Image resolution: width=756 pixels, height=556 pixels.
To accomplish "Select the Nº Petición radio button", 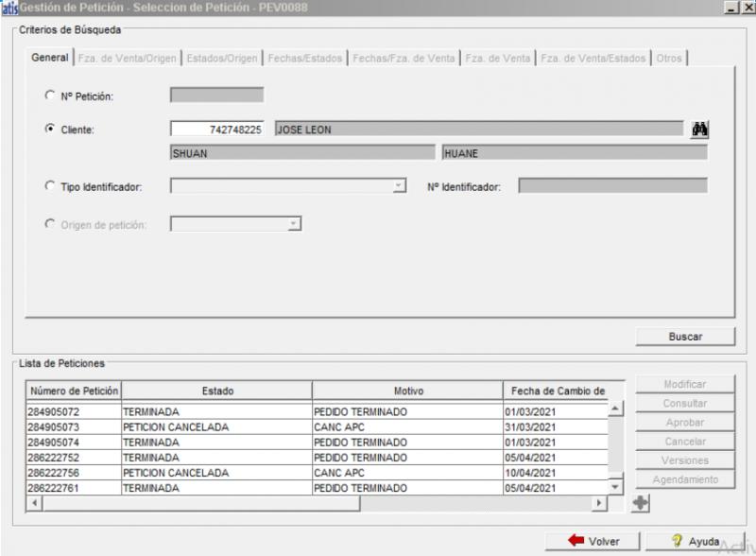I will pyautogui.click(x=49, y=95).
